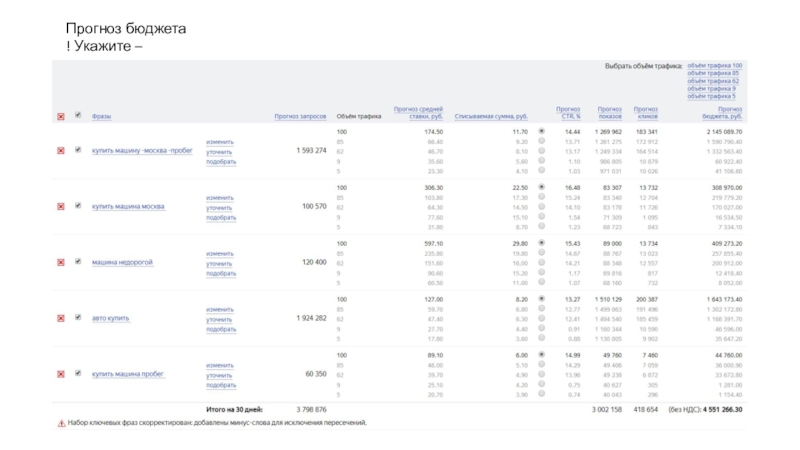Click red delete icon for 'авто купить' row
This screenshot has width=800, height=450.
pyautogui.click(x=61, y=319)
